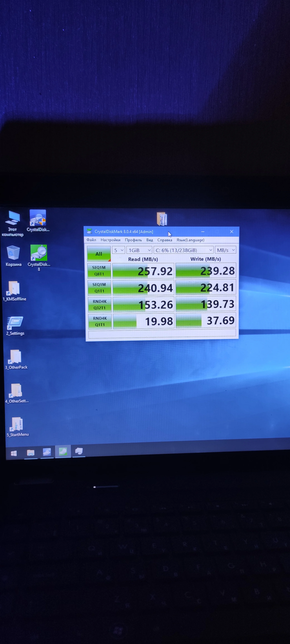Run the SEQ1M Q8T1 test button
This screenshot has width=290, height=644.
coord(99,271)
